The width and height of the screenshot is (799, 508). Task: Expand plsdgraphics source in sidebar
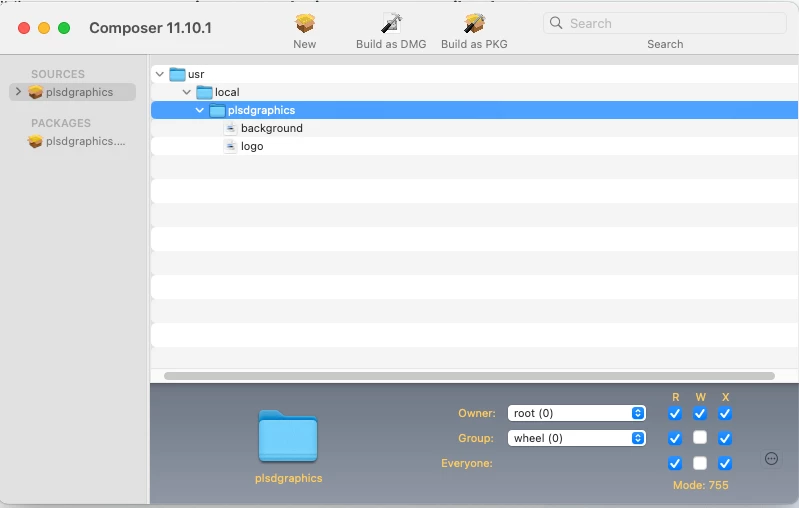(18, 92)
